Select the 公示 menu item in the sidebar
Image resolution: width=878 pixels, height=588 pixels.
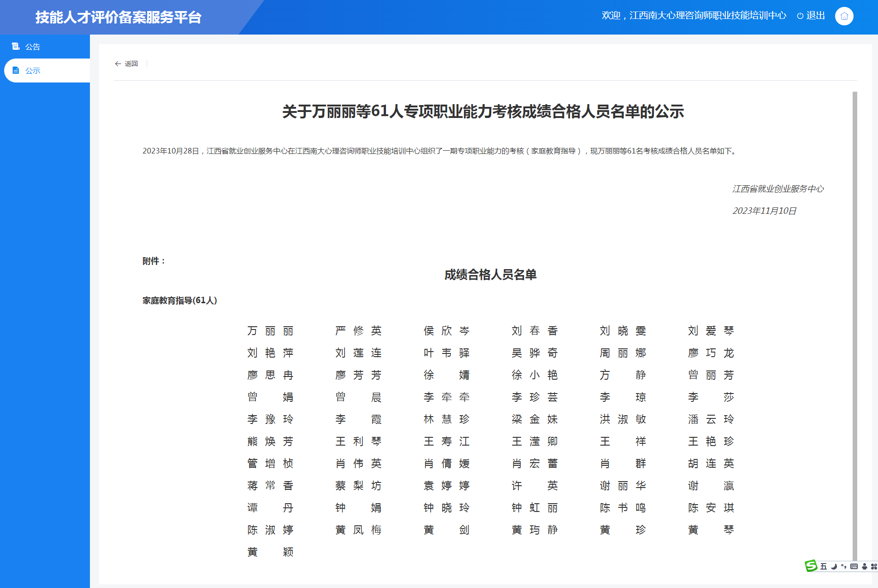pos(33,71)
